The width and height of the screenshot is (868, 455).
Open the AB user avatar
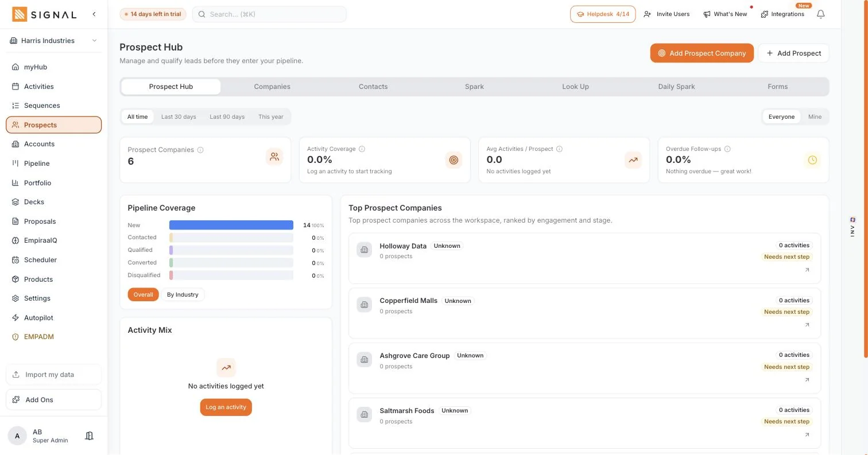click(17, 436)
